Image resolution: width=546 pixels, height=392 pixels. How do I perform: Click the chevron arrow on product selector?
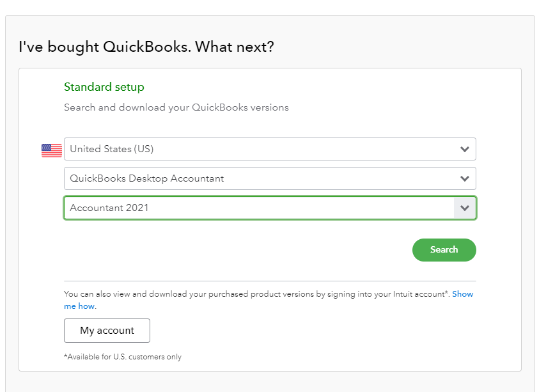(465, 178)
